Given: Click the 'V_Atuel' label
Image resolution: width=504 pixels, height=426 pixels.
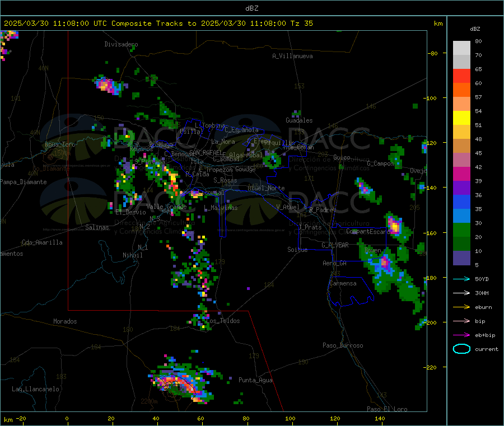Looking at the screenshot, I should 288,207.
